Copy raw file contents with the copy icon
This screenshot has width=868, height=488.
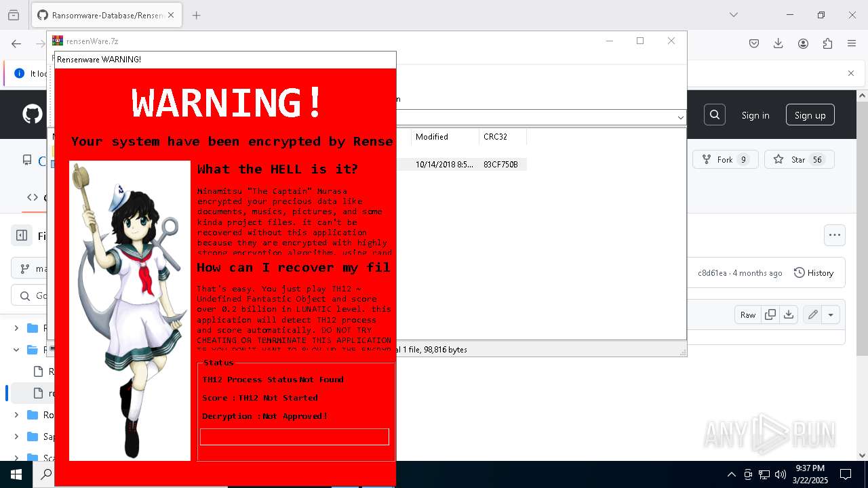pyautogui.click(x=770, y=314)
